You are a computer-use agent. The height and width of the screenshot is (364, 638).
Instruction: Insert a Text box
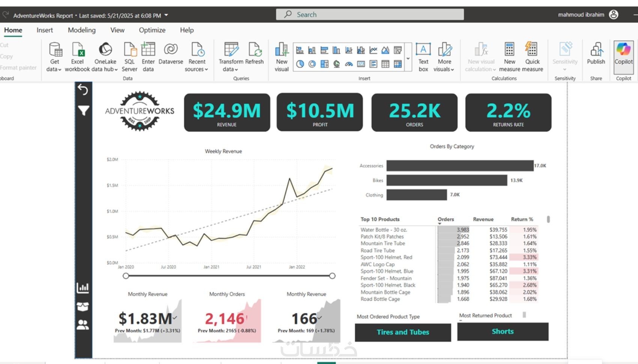pos(423,57)
